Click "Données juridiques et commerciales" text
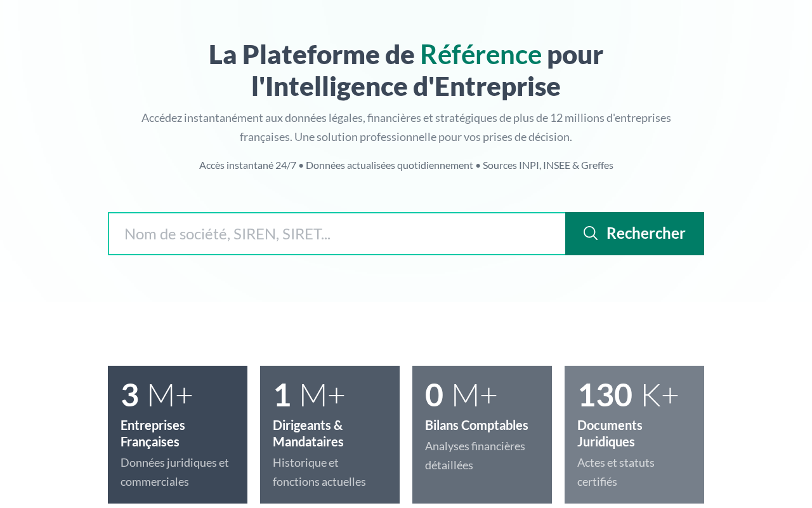This screenshot has height=508, width=812. click(x=174, y=472)
